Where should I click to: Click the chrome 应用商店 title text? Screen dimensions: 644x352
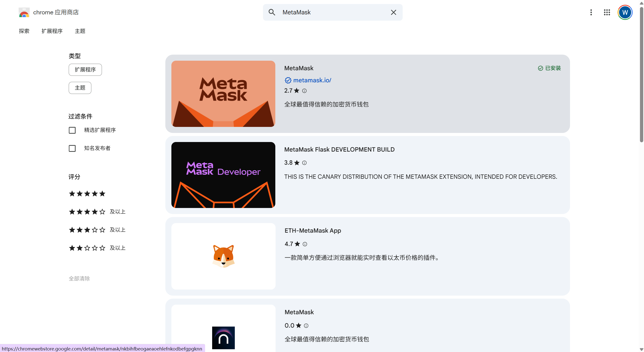click(x=56, y=12)
